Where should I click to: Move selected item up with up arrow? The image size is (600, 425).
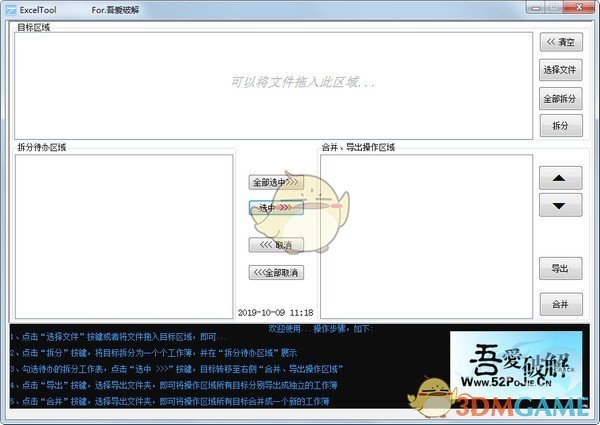click(560, 178)
